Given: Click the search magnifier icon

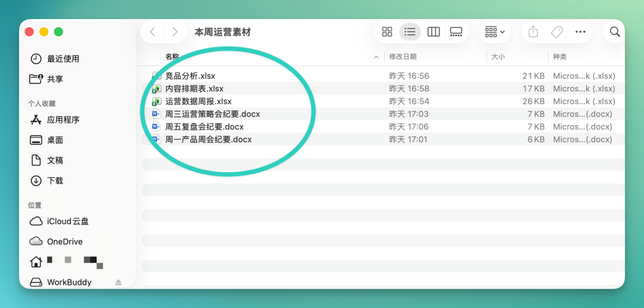Looking at the screenshot, I should [615, 32].
